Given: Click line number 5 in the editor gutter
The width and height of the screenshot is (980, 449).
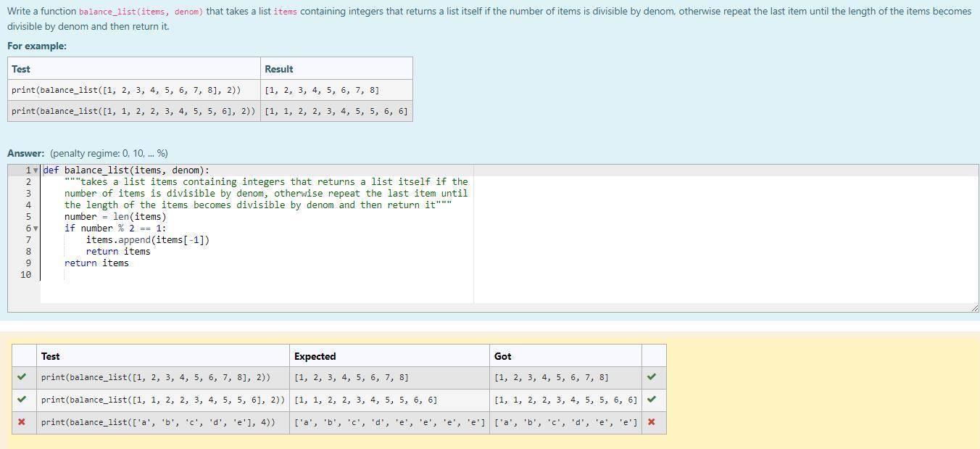Looking at the screenshot, I should point(28,216).
